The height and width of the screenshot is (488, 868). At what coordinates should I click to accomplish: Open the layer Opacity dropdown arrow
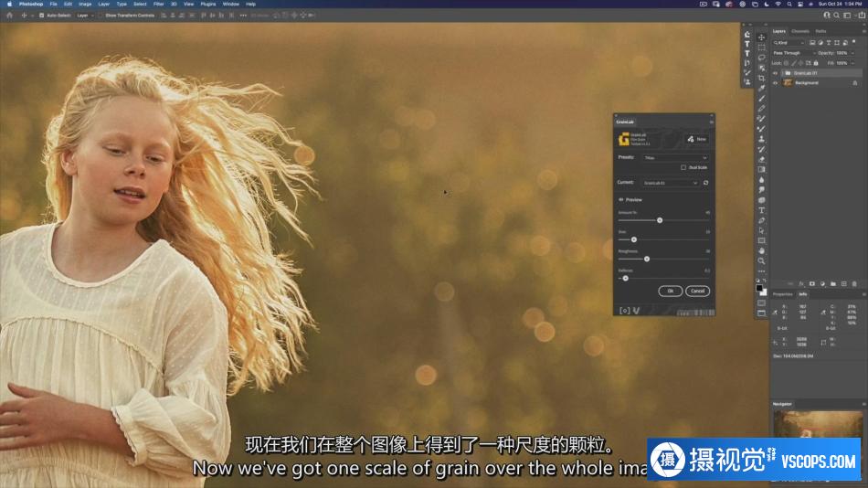(852, 53)
